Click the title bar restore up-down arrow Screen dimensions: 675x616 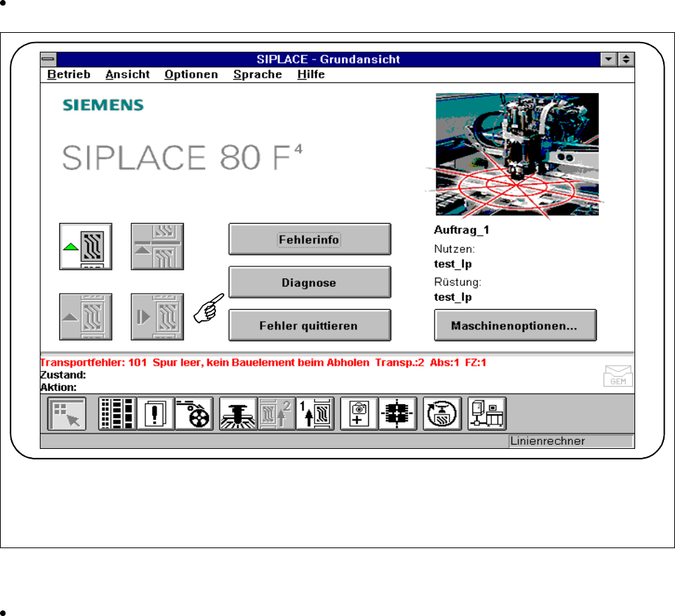626,59
